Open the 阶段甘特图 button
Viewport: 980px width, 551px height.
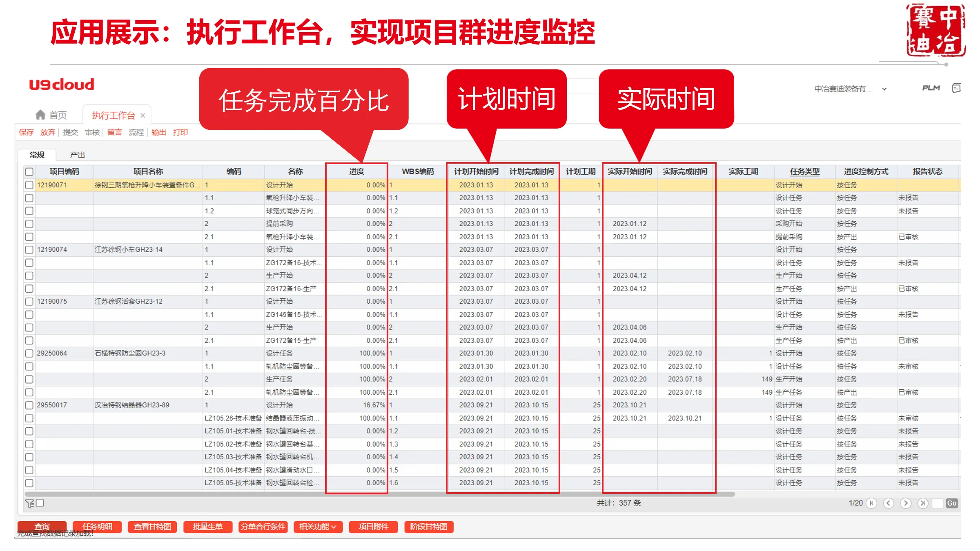click(429, 527)
